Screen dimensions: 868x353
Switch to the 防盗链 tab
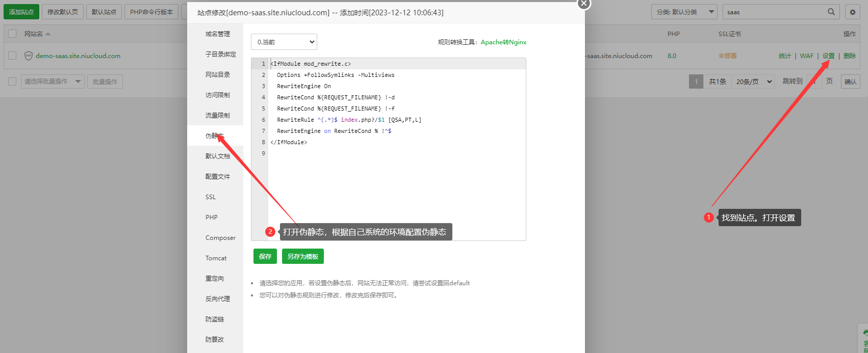tap(215, 319)
